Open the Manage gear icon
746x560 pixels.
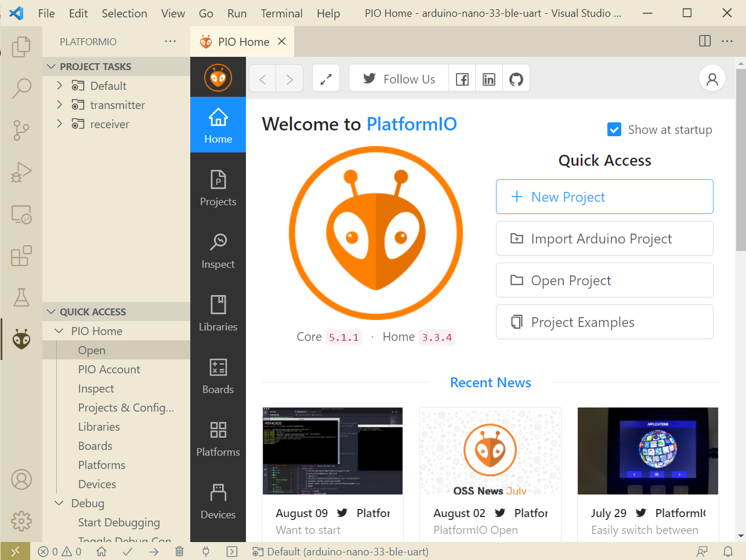[x=21, y=521]
